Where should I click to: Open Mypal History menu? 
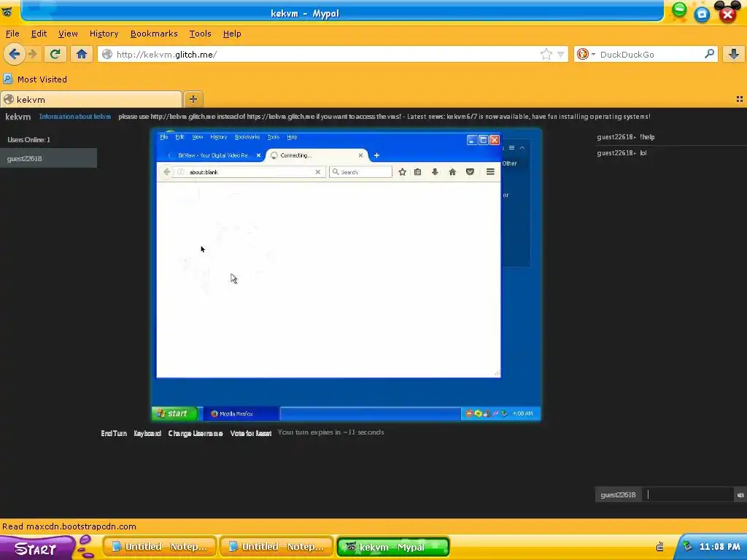pyautogui.click(x=104, y=34)
